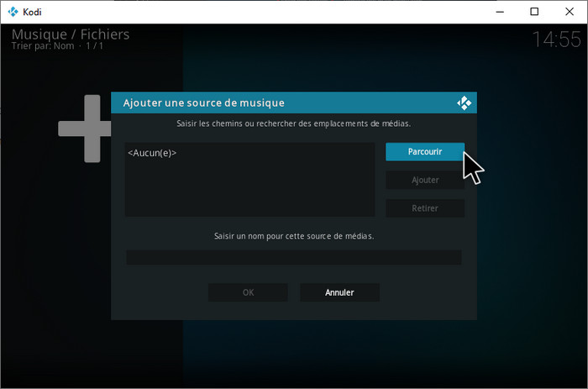
Task: Click the Ajouter button
Action: [425, 180]
